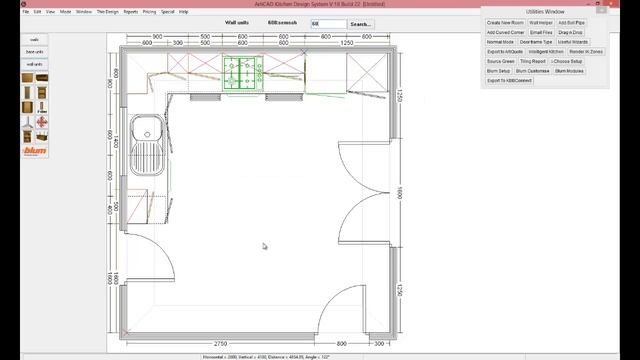Open the Edit menu

38,12
